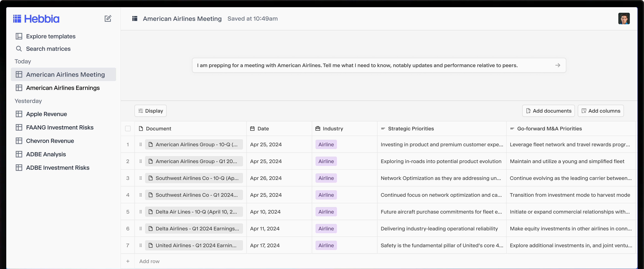The width and height of the screenshot is (644, 269).
Task: Select the Airline tag on the Delta Air Lines row
Action: click(x=326, y=212)
